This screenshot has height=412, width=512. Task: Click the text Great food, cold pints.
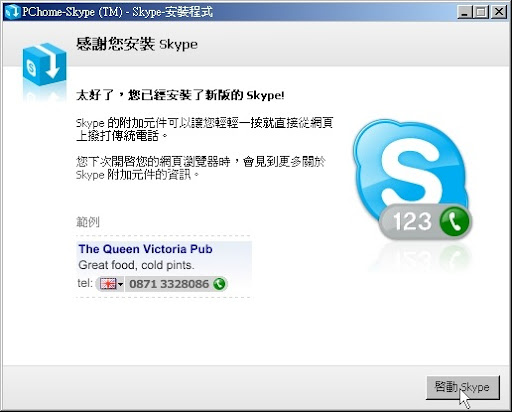pos(136,265)
